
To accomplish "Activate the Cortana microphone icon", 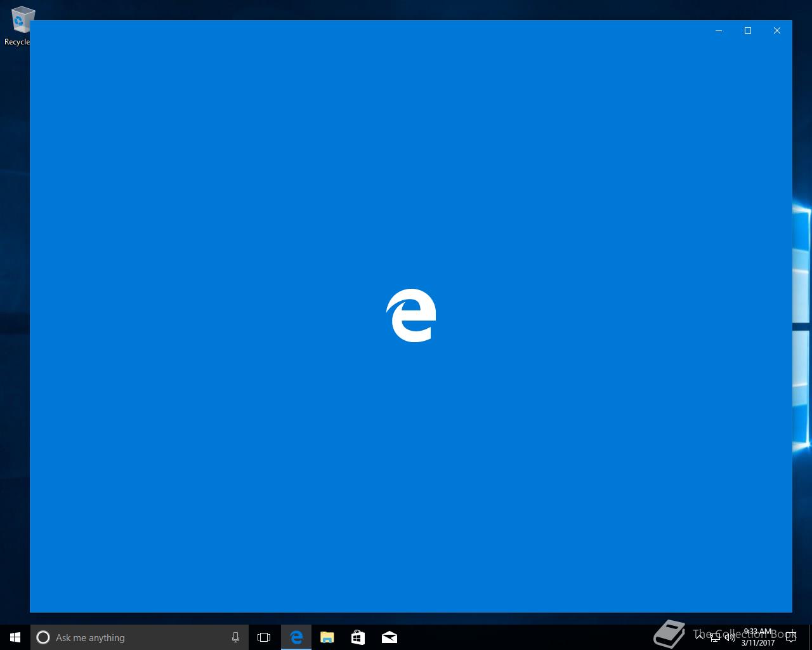I will point(235,637).
